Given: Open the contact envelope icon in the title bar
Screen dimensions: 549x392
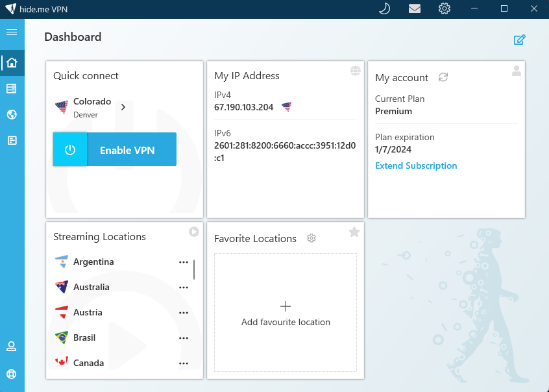Looking at the screenshot, I should 414,8.
